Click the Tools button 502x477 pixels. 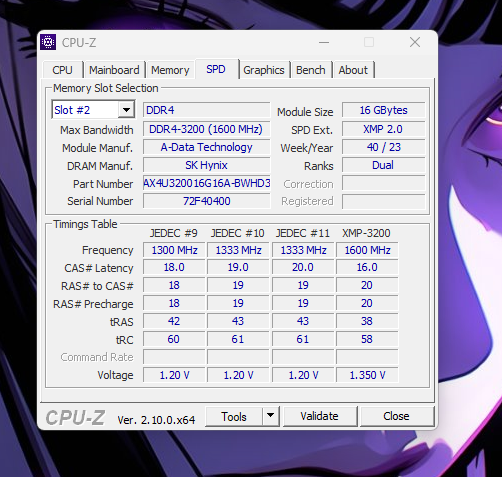[x=234, y=416]
